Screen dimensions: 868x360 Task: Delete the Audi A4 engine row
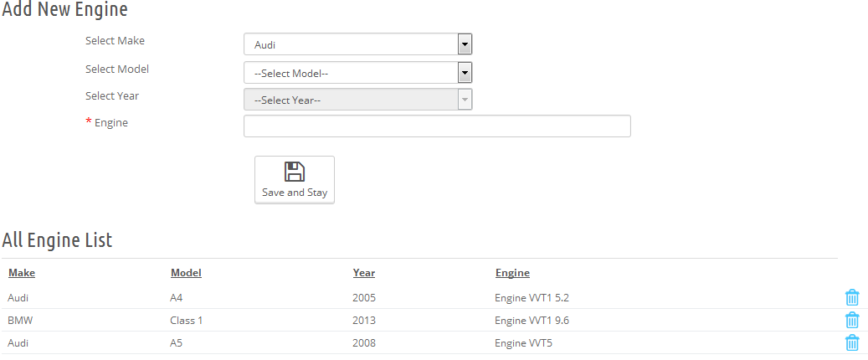point(851,297)
